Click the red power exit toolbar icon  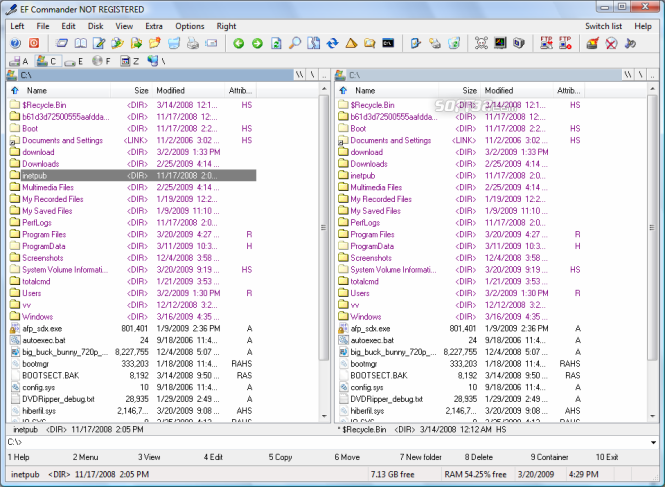pos(34,43)
